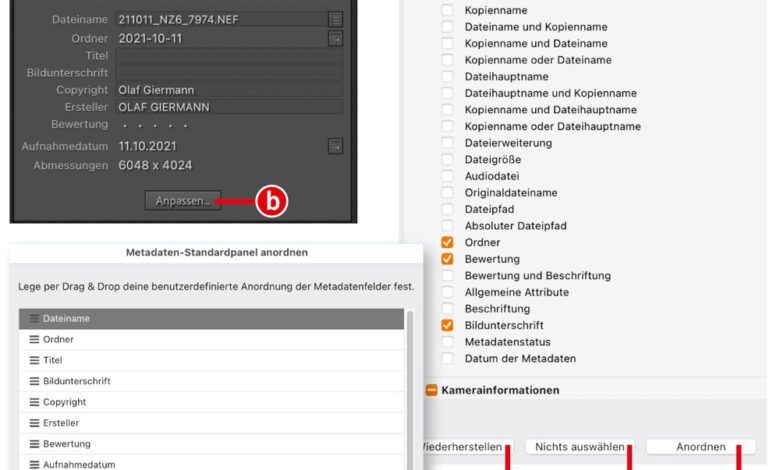Enable the Dateipfad checkbox
780x470 pixels.
[x=447, y=209]
